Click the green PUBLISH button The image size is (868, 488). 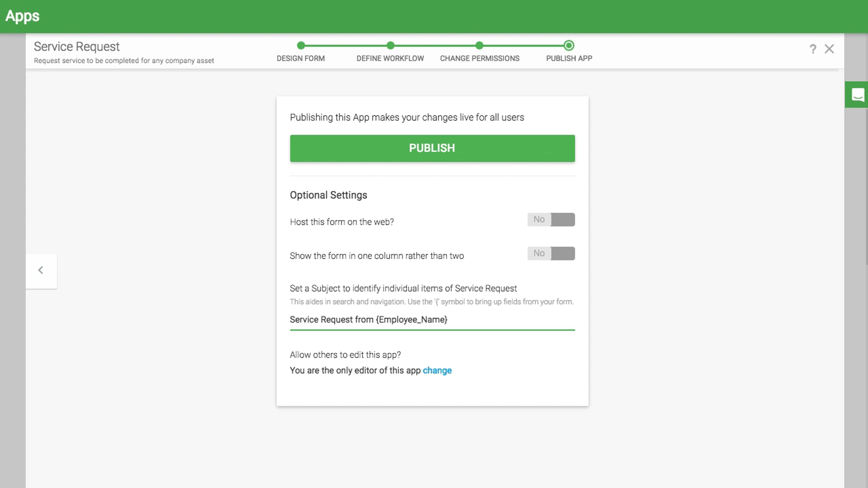[432, 148]
